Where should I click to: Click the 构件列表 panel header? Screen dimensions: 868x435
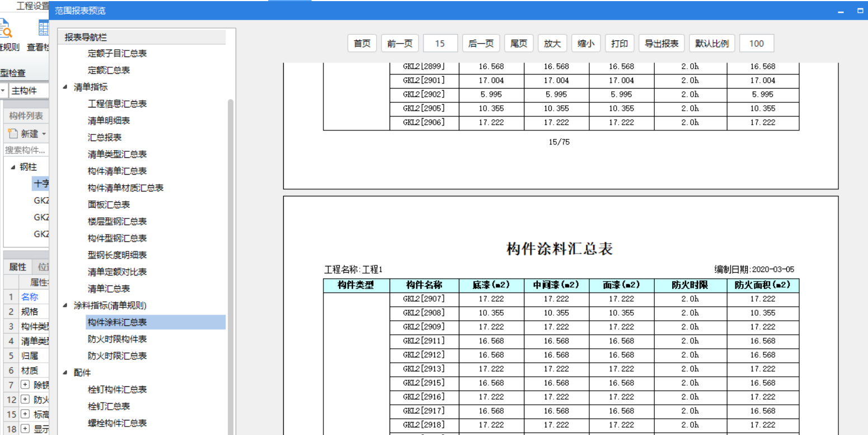(x=26, y=116)
